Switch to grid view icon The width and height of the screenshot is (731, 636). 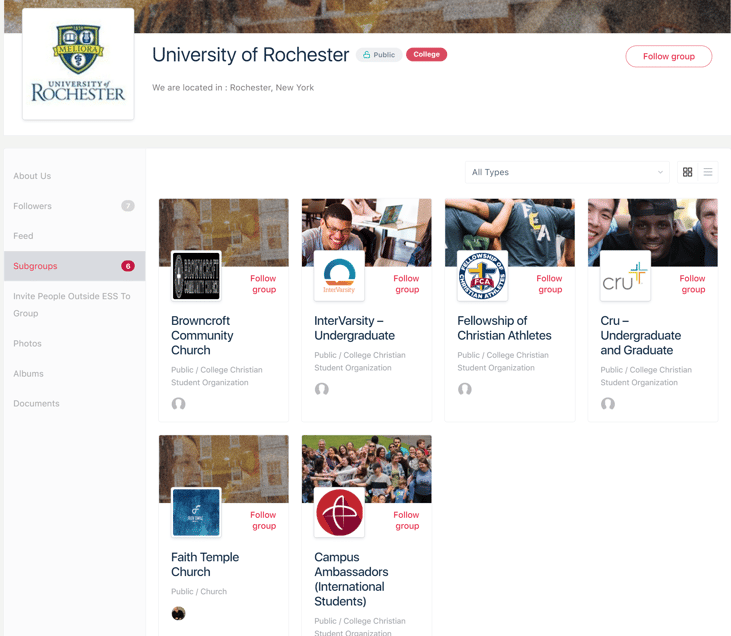coord(687,172)
